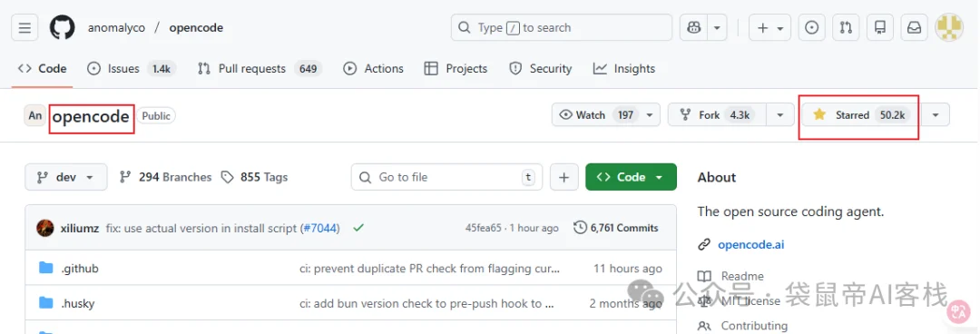Open pull request #7044 link

point(319,229)
